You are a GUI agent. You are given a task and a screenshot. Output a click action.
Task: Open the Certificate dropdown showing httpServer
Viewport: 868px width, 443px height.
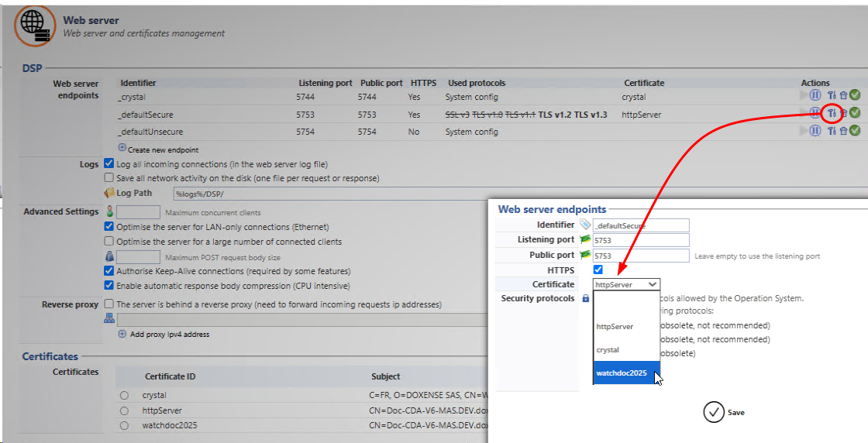tap(626, 284)
